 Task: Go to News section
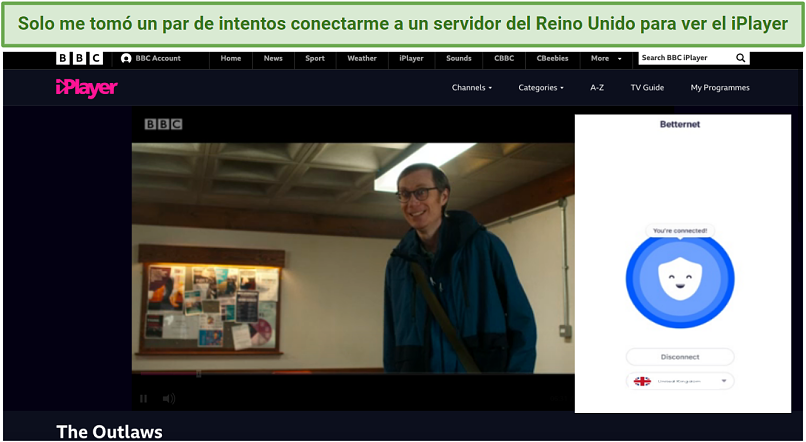[x=273, y=59]
